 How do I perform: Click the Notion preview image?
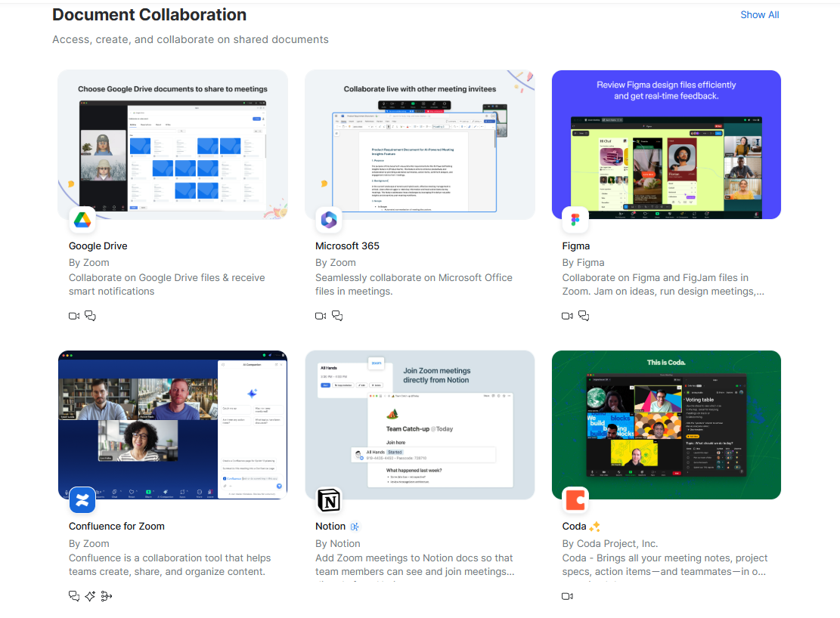pyautogui.click(x=420, y=424)
